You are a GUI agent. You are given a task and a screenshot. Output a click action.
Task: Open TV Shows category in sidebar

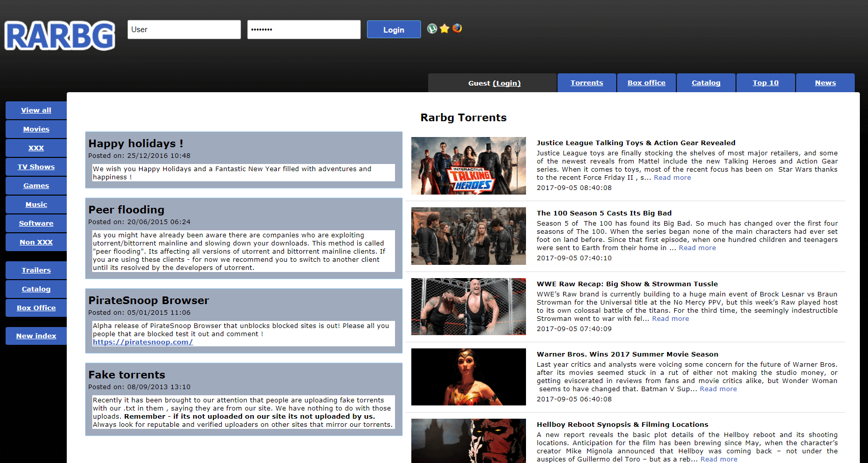36,167
